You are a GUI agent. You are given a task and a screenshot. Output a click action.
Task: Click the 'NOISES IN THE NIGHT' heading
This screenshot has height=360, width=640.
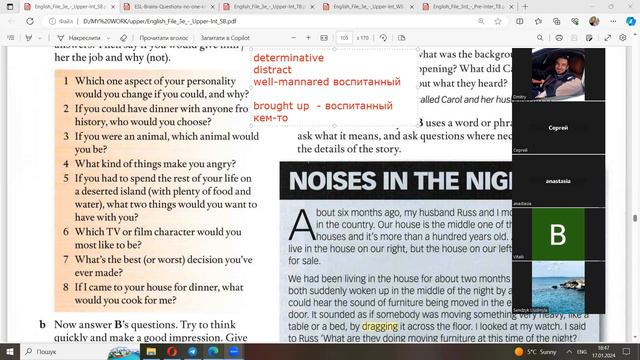[400, 181]
